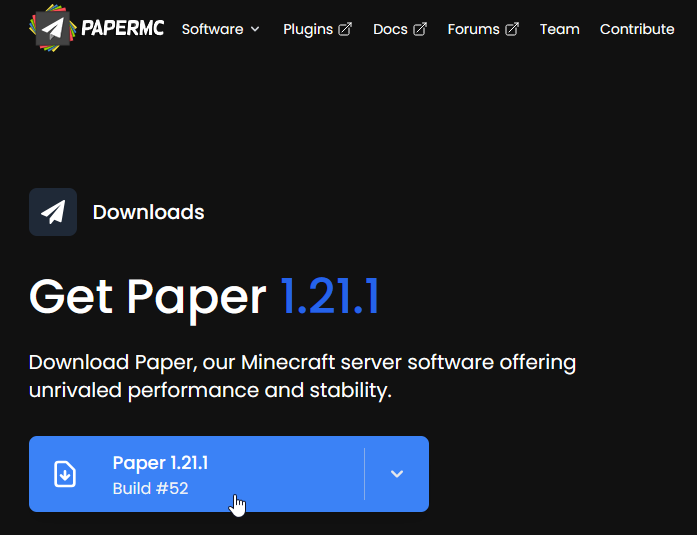
Task: Open the Software dropdown menu
Action: tap(220, 29)
